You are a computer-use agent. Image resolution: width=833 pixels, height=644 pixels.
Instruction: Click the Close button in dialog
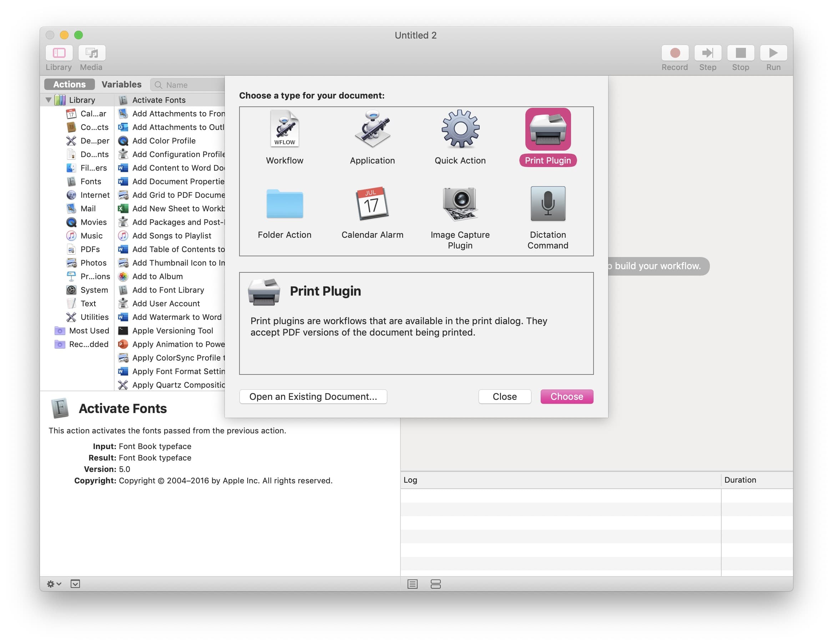coord(505,396)
